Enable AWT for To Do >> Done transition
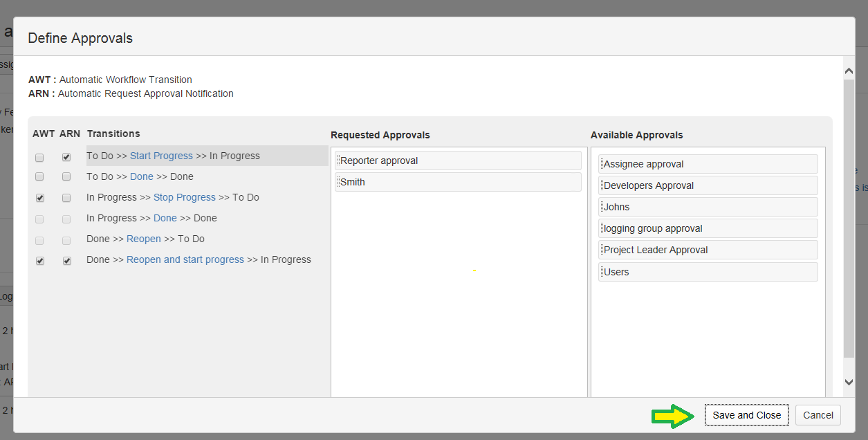The height and width of the screenshot is (440, 868). tap(40, 177)
